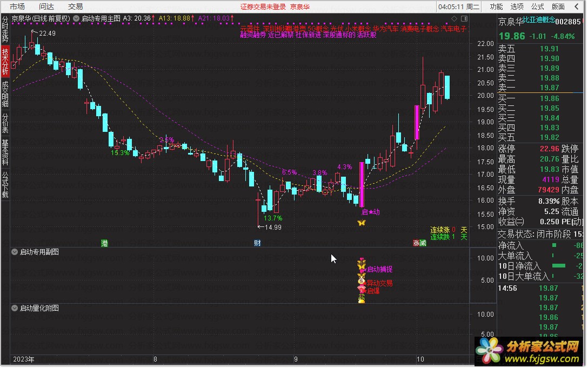
Task: Collapse the 启动专用副图 sub-chart panel
Action: coord(15,252)
